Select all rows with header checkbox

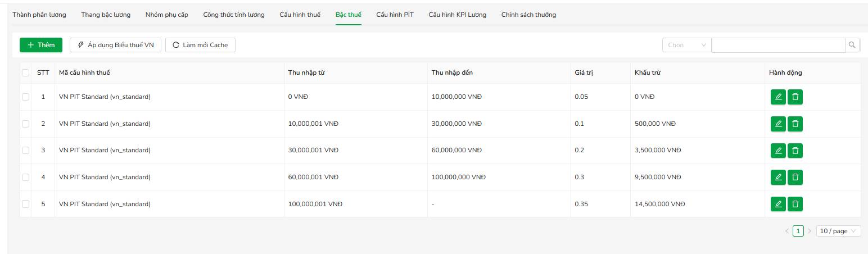25,72
